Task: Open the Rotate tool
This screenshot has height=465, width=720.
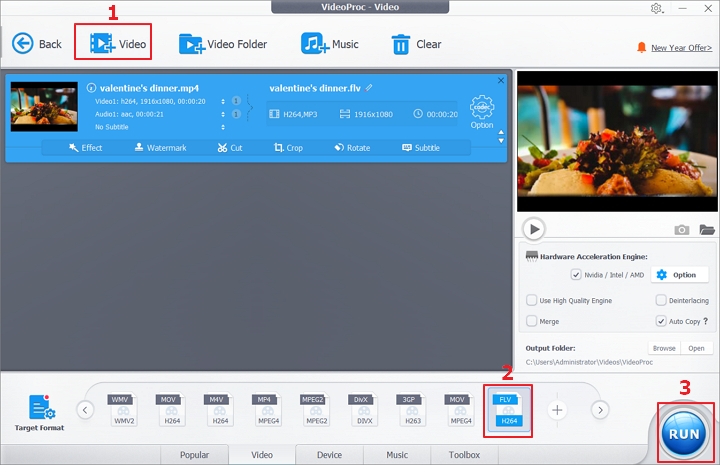Action: [x=352, y=148]
